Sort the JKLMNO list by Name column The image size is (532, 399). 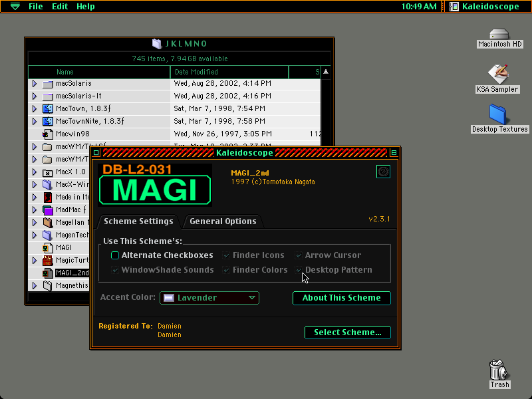pos(99,72)
